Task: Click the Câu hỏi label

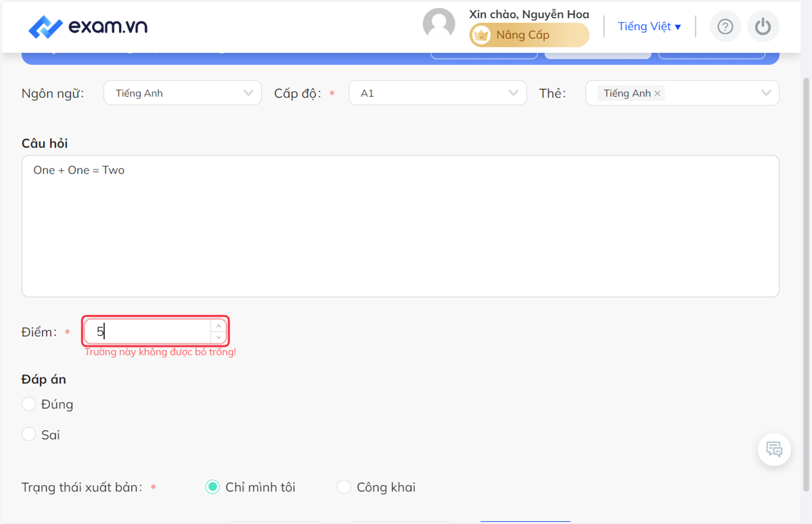Action: (45, 143)
